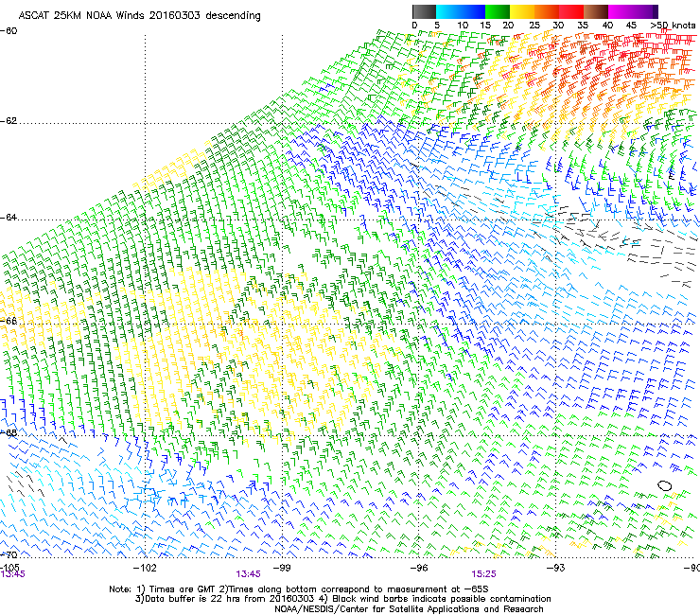Click the -99 longitude axis label

[282, 568]
